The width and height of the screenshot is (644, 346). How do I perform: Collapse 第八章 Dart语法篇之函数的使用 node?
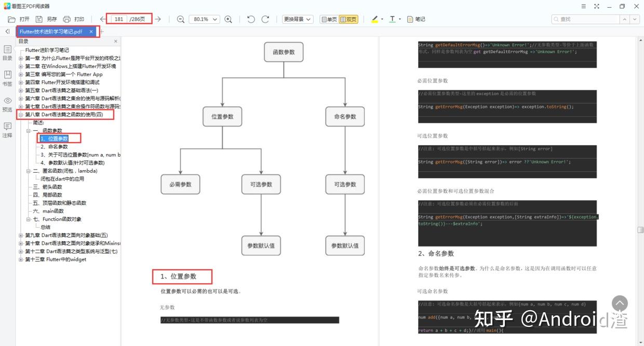coord(21,115)
